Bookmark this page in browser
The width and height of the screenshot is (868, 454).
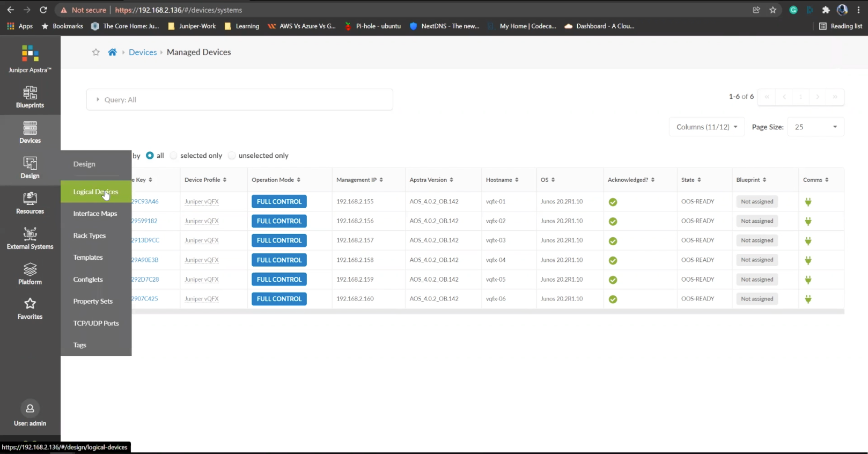pyautogui.click(x=773, y=10)
